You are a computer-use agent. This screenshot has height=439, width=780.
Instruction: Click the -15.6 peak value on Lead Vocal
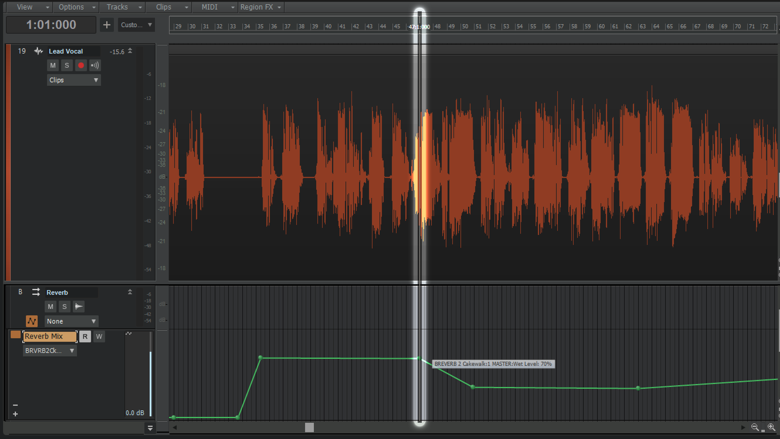click(x=117, y=52)
